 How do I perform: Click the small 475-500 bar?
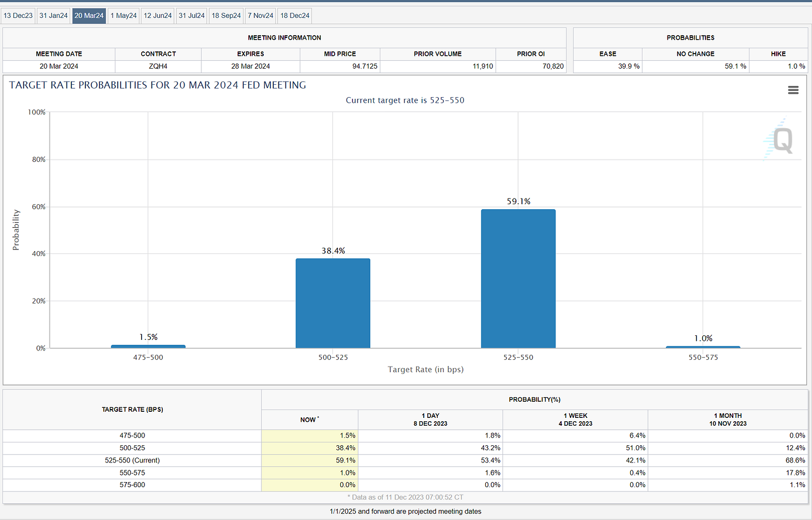[x=148, y=346]
